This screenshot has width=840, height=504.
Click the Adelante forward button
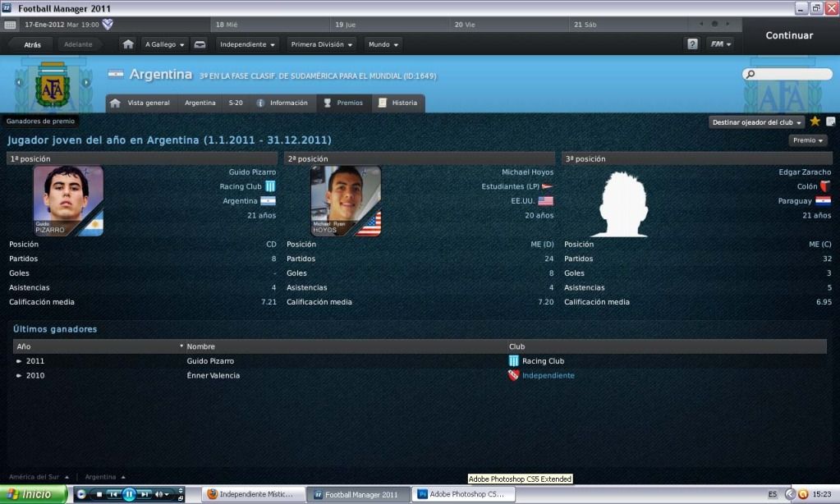78,44
